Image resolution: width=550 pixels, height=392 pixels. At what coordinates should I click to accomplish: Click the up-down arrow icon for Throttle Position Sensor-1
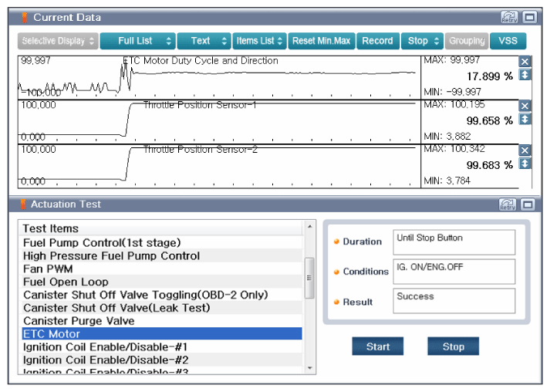pos(525,119)
